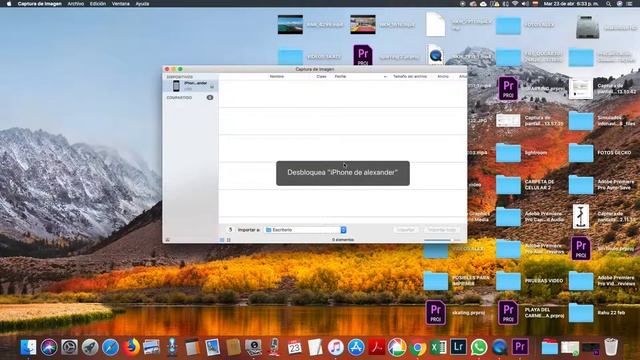Open App Store from the Dock
This screenshot has height=360, width=640.
(x=356, y=347)
